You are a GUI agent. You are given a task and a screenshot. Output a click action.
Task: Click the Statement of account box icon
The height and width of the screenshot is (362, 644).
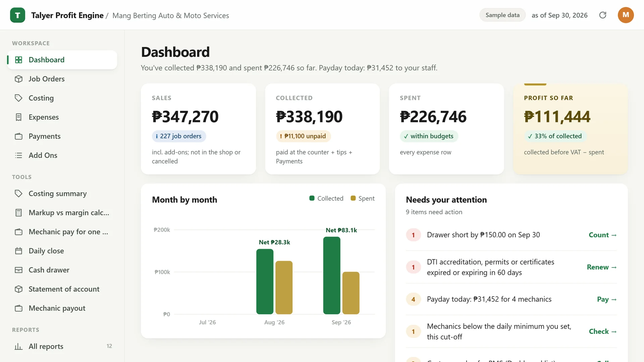(x=19, y=289)
